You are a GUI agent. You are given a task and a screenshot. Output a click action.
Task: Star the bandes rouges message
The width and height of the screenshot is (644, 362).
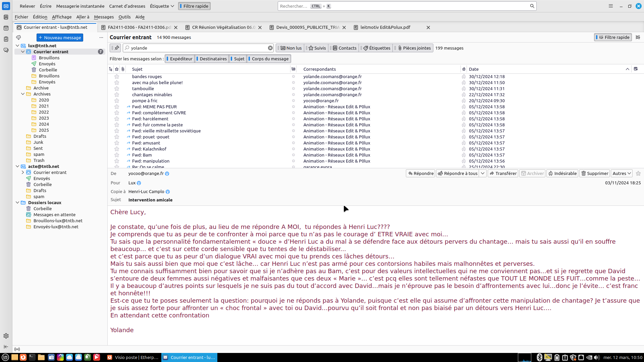117,76
